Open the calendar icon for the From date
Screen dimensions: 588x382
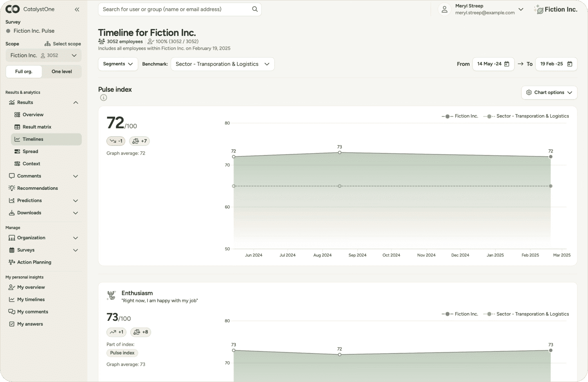click(x=507, y=64)
